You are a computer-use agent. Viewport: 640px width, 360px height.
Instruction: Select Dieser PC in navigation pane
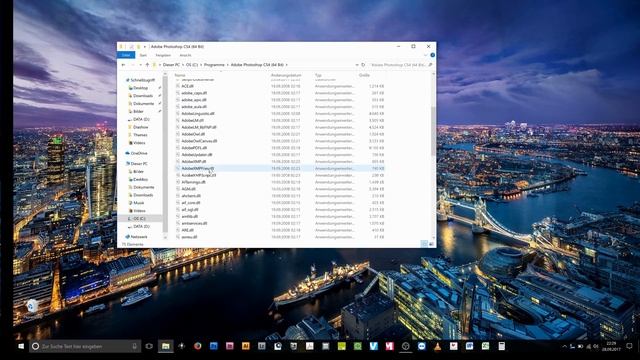pos(139,164)
